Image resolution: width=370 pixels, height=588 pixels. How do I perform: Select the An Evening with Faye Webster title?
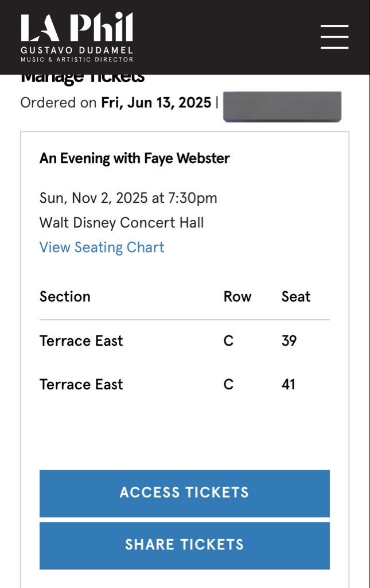click(x=134, y=158)
